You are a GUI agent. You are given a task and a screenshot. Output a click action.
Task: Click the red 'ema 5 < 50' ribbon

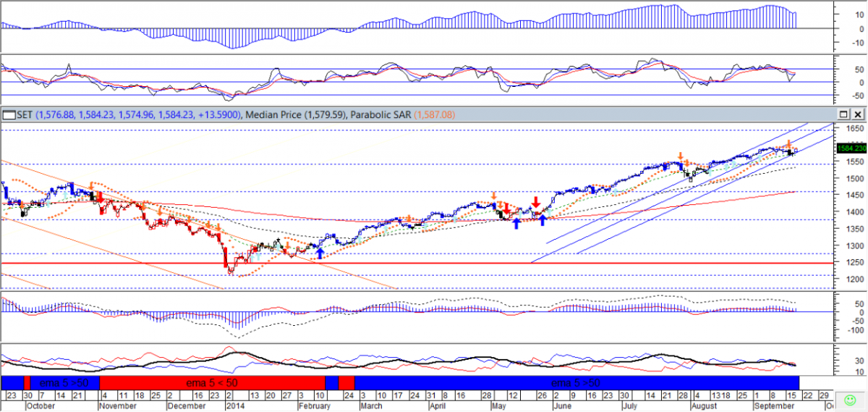tap(212, 382)
